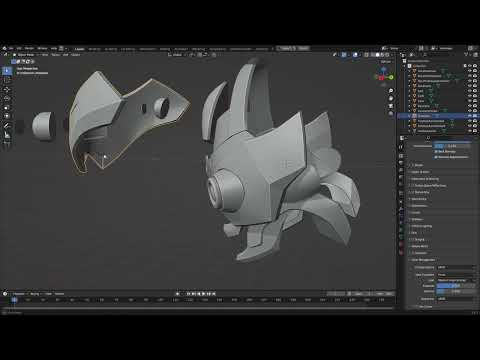Click the Z axis on navigation gizmo
Viewport: 480px width, 360px height.
pyautogui.click(x=383, y=69)
